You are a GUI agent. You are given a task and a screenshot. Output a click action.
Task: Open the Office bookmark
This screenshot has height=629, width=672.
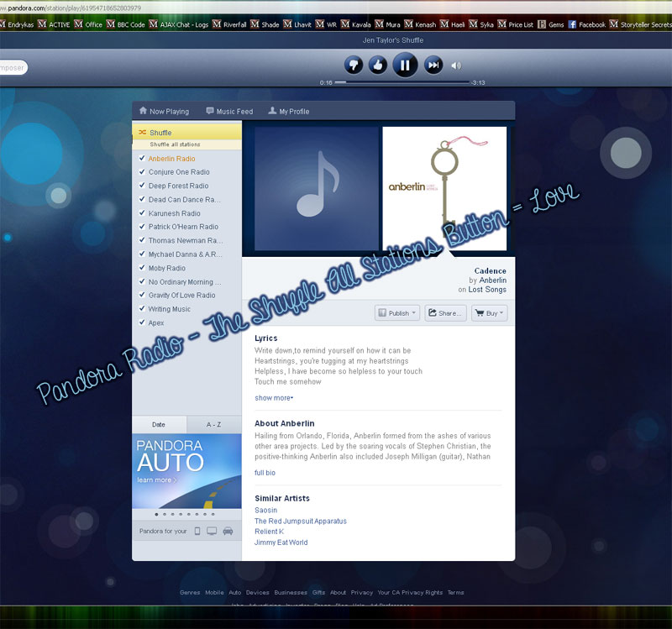pyautogui.click(x=88, y=24)
